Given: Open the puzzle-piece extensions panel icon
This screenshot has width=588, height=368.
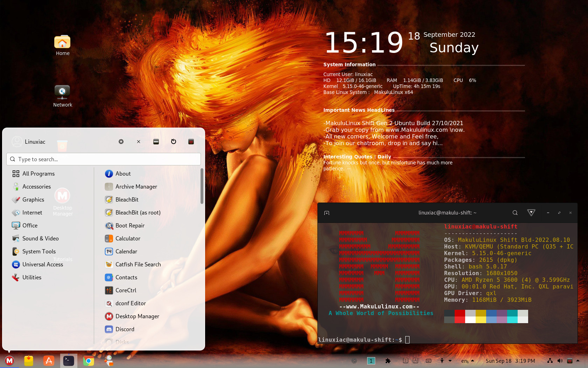Looking at the screenshot, I should (388, 361).
